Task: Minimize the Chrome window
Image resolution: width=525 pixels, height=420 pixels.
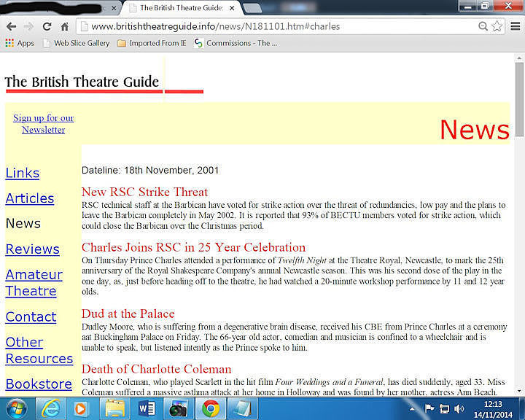Action: coord(468,6)
